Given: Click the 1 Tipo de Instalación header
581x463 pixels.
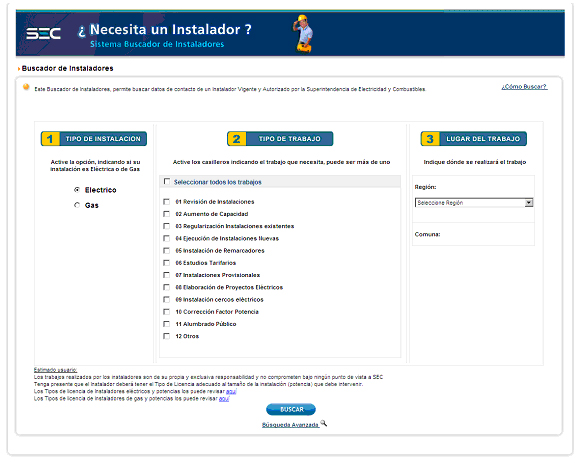Looking at the screenshot, I should (94, 139).
